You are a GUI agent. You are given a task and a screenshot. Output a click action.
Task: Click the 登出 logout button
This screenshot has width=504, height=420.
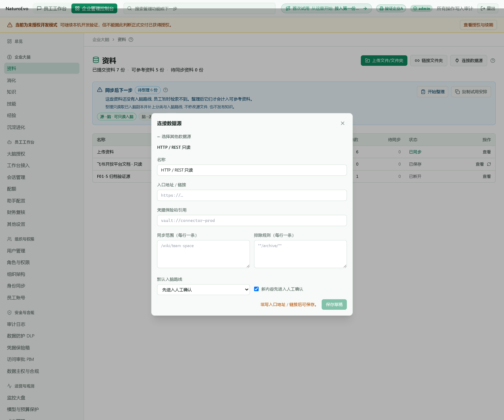click(x=488, y=8)
